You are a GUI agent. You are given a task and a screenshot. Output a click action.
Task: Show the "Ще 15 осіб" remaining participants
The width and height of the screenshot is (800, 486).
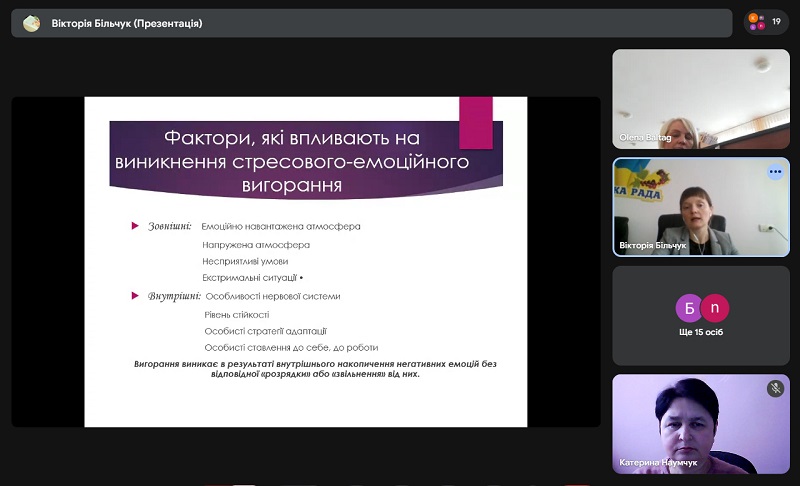[x=700, y=332]
